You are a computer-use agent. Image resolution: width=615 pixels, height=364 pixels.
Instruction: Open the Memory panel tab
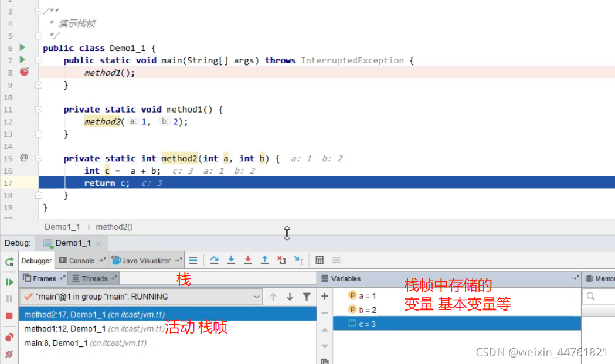(600, 279)
